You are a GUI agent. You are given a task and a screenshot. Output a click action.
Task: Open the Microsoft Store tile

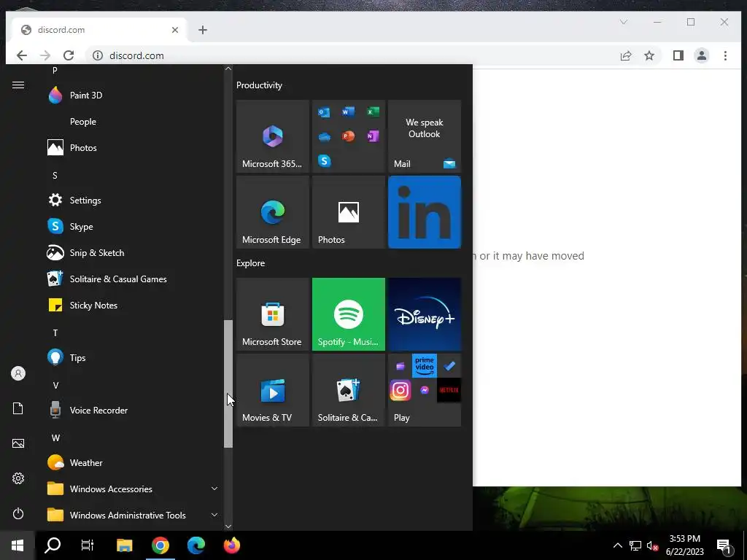click(273, 314)
